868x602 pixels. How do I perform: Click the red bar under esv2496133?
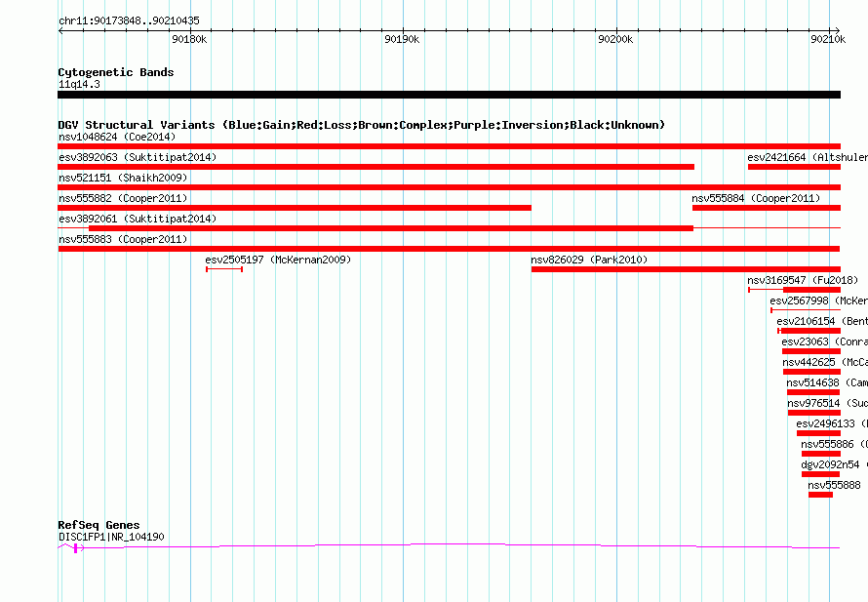[818, 433]
